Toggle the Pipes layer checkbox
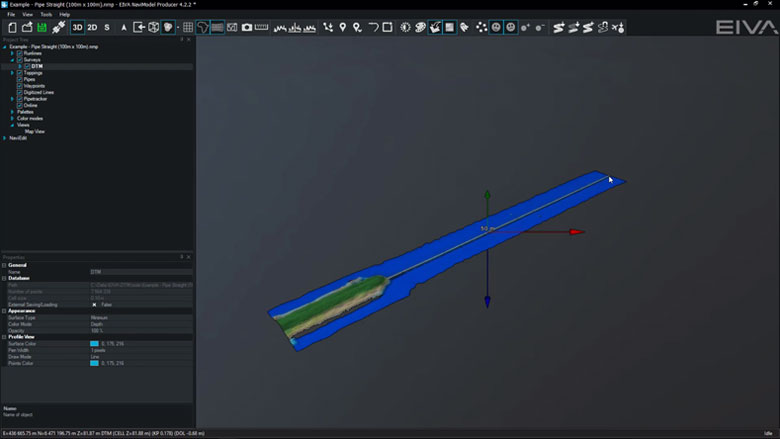The height and width of the screenshot is (439, 780). click(19, 80)
